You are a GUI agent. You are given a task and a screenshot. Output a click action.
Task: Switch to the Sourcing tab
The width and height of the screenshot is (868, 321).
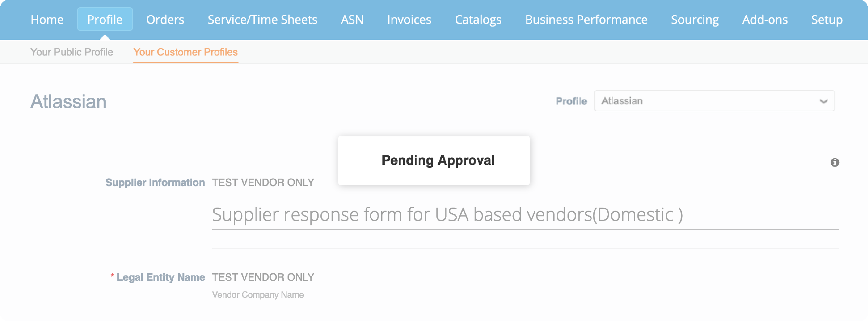(694, 20)
